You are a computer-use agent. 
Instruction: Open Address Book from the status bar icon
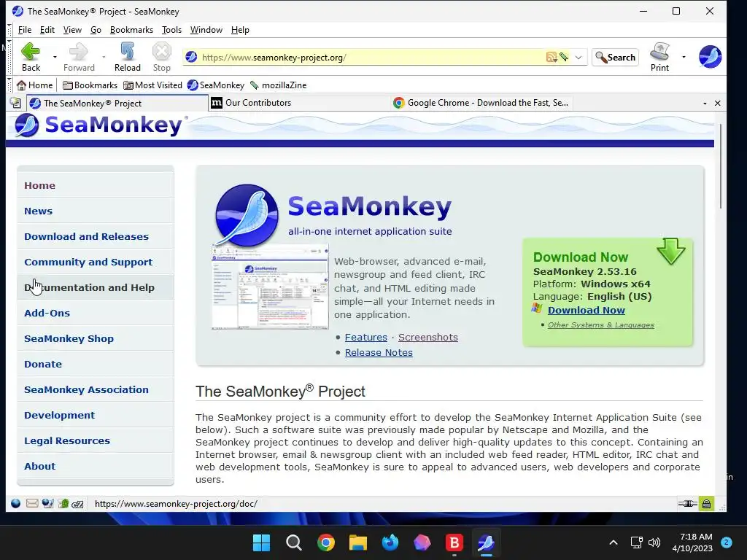point(63,503)
